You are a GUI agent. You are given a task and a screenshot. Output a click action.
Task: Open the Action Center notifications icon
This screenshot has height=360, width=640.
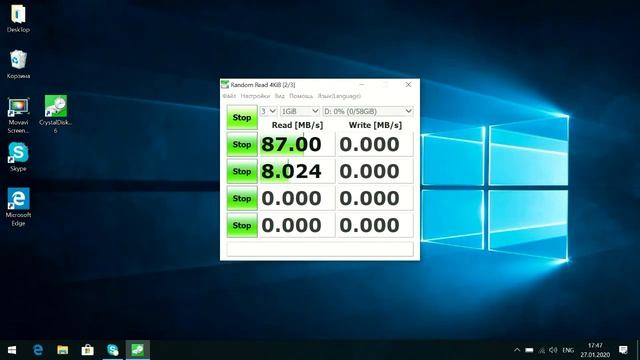click(623, 350)
